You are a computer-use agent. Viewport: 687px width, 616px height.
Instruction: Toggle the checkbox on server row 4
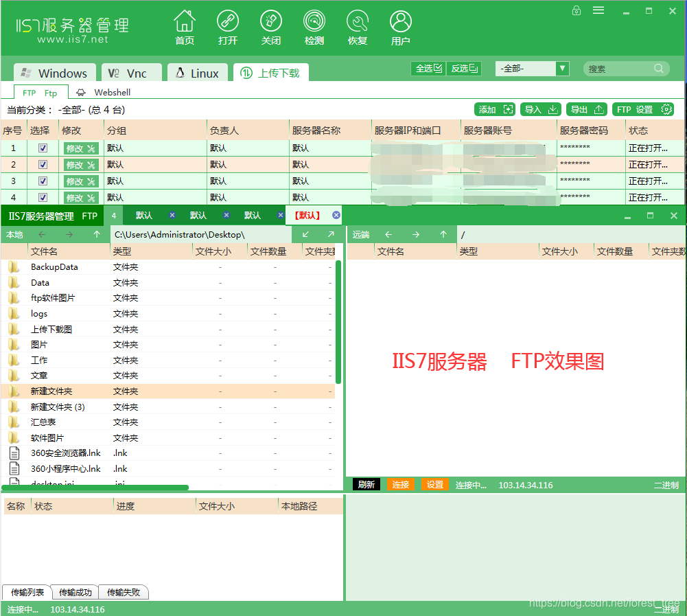click(x=43, y=197)
